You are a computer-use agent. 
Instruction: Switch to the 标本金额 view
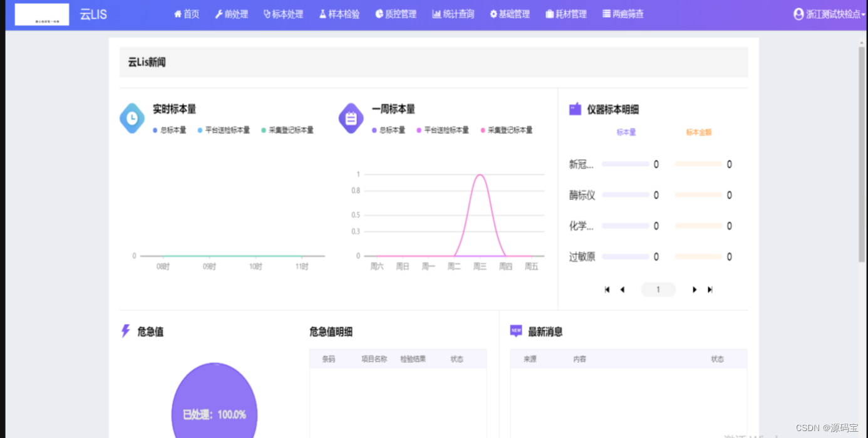click(x=698, y=132)
